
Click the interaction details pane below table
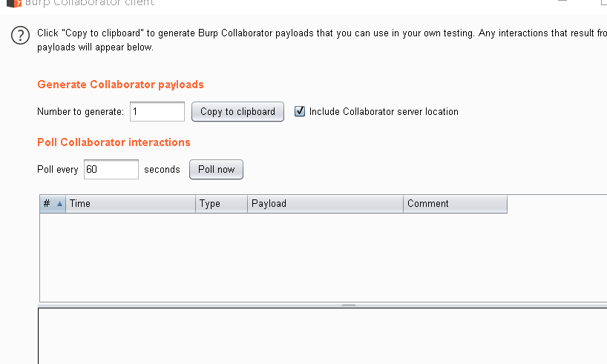(x=323, y=336)
